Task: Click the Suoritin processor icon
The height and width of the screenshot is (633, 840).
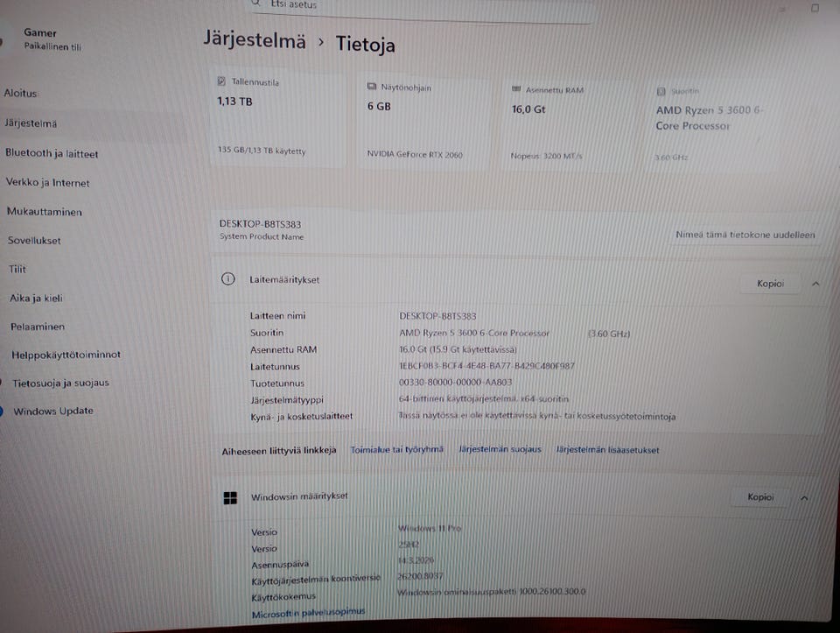Action: point(661,92)
